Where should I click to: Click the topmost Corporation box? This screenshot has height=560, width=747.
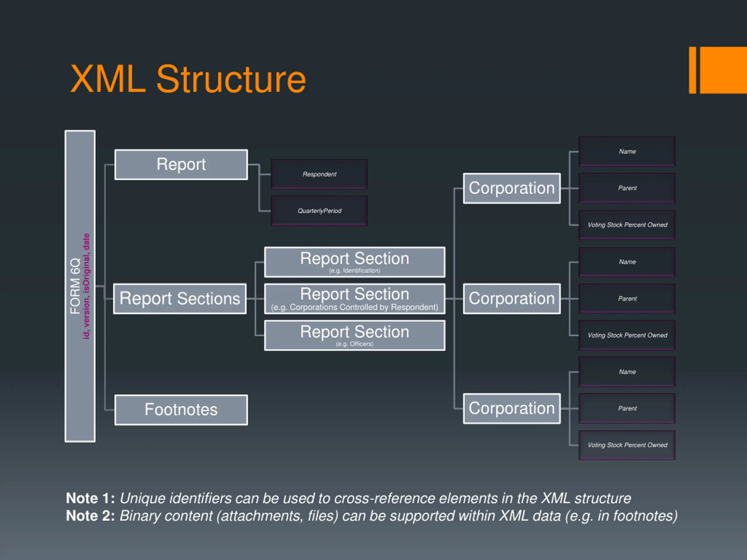512,188
